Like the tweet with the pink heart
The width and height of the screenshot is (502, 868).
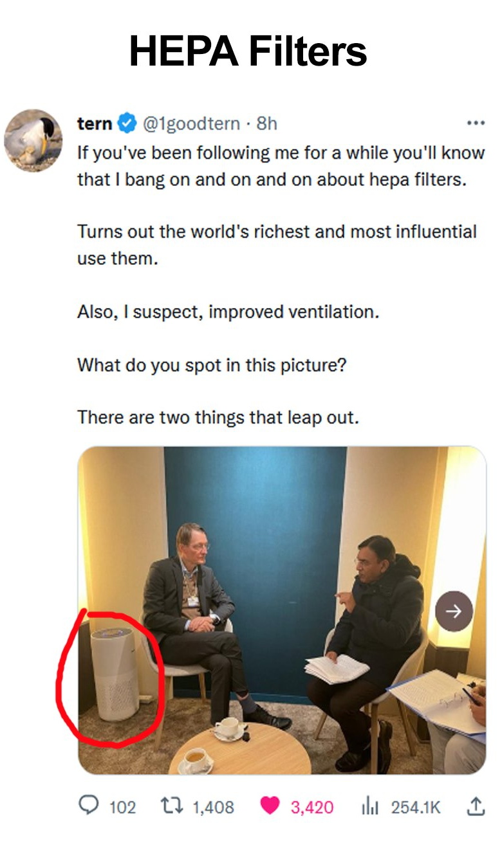tap(270, 806)
